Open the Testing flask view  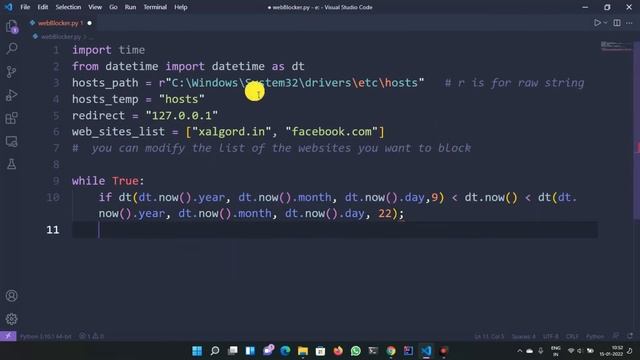coord(11,164)
